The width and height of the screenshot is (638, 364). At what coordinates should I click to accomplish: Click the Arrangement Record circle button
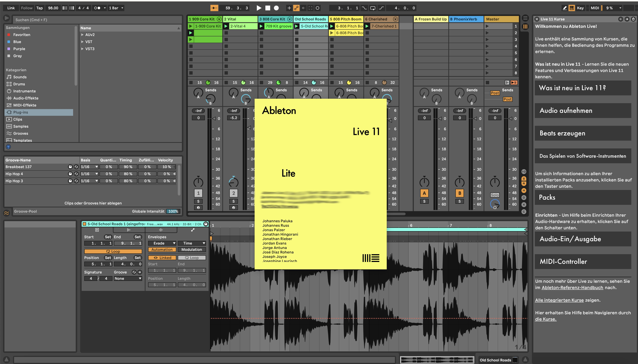click(x=276, y=8)
